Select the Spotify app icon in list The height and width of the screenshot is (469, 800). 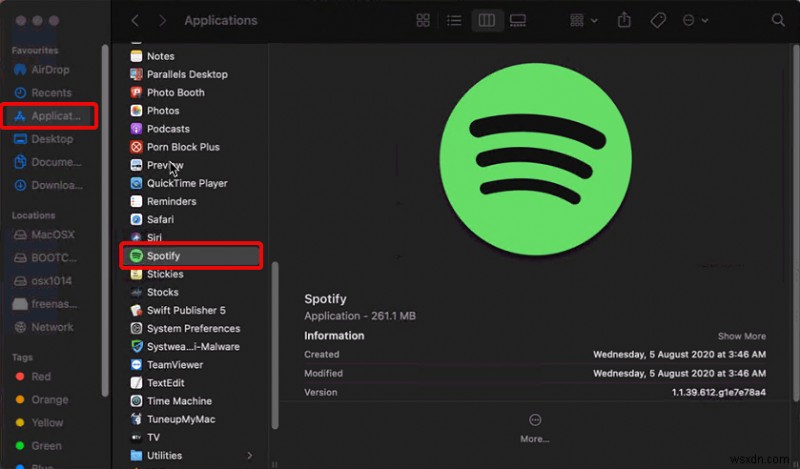click(x=136, y=256)
